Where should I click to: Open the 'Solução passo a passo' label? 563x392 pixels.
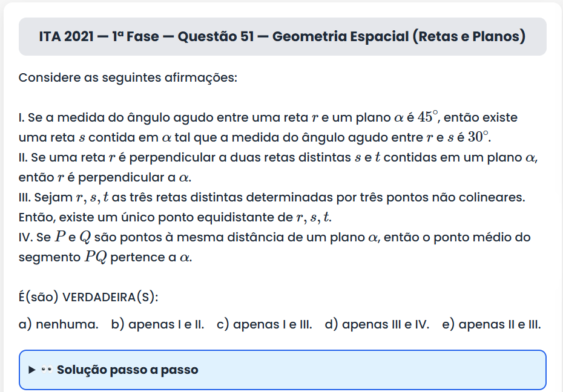(127, 370)
